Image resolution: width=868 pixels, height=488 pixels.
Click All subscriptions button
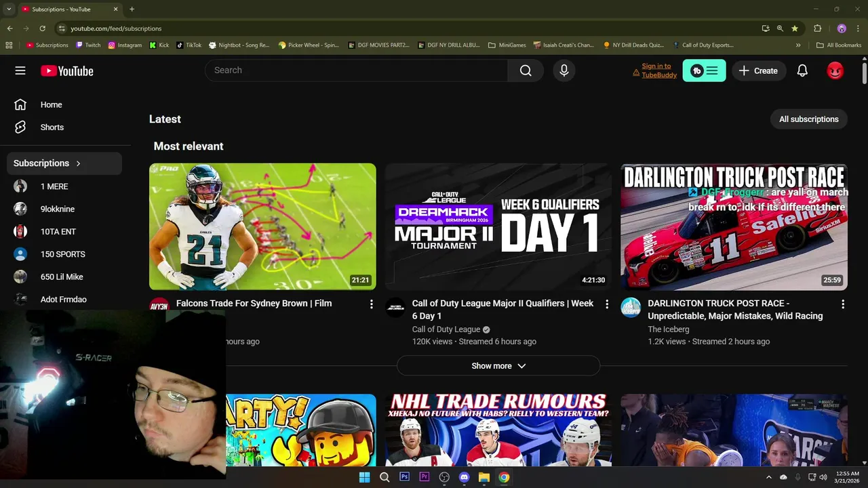point(809,119)
